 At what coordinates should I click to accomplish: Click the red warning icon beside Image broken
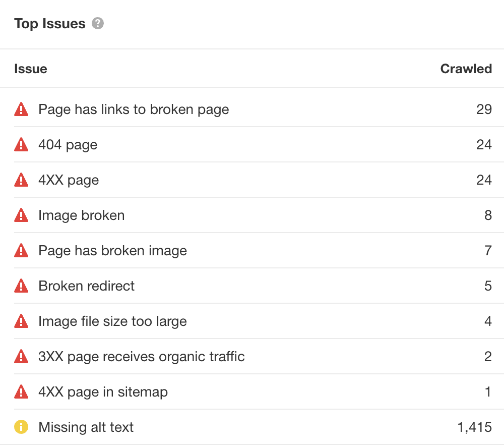pyautogui.click(x=21, y=215)
